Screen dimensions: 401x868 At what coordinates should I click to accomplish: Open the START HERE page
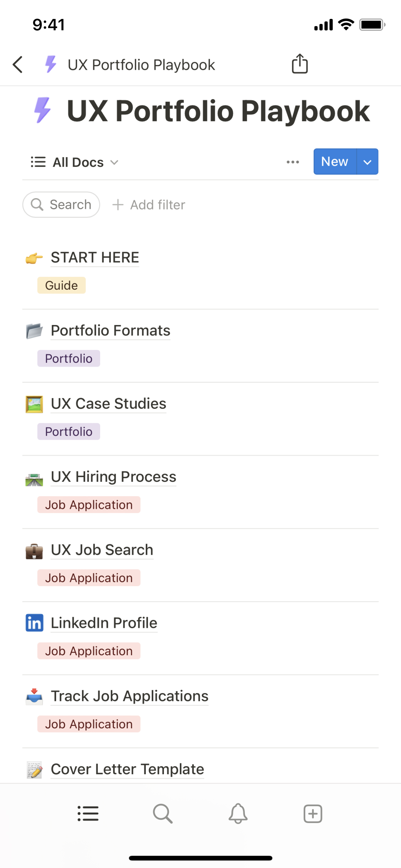[x=95, y=258]
